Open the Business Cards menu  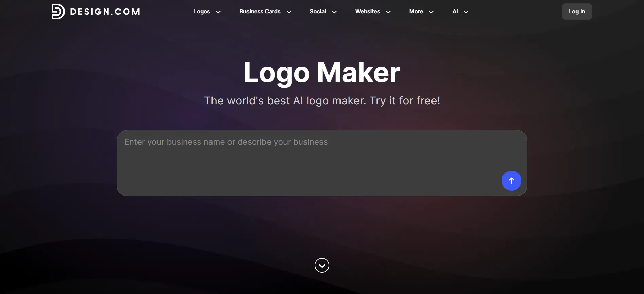click(260, 12)
